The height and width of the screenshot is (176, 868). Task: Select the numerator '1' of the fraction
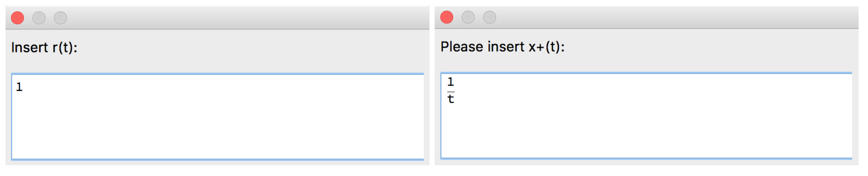450,82
